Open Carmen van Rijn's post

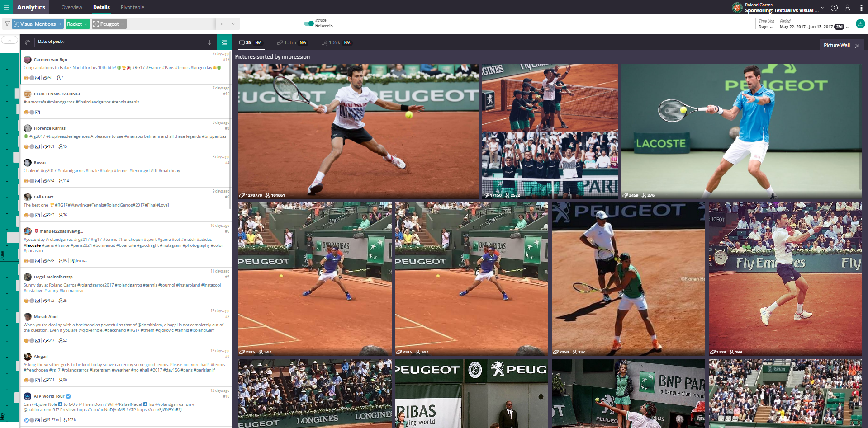click(125, 67)
